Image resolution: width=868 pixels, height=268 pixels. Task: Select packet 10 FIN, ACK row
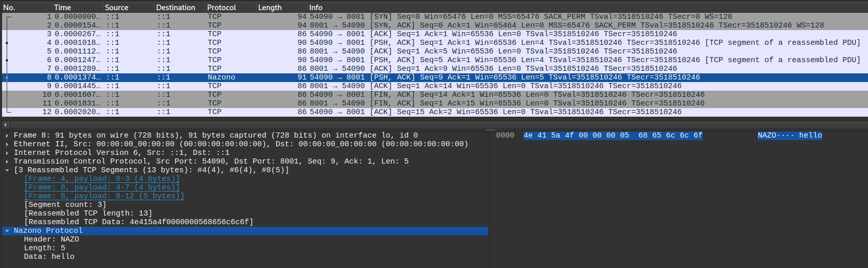(357, 95)
